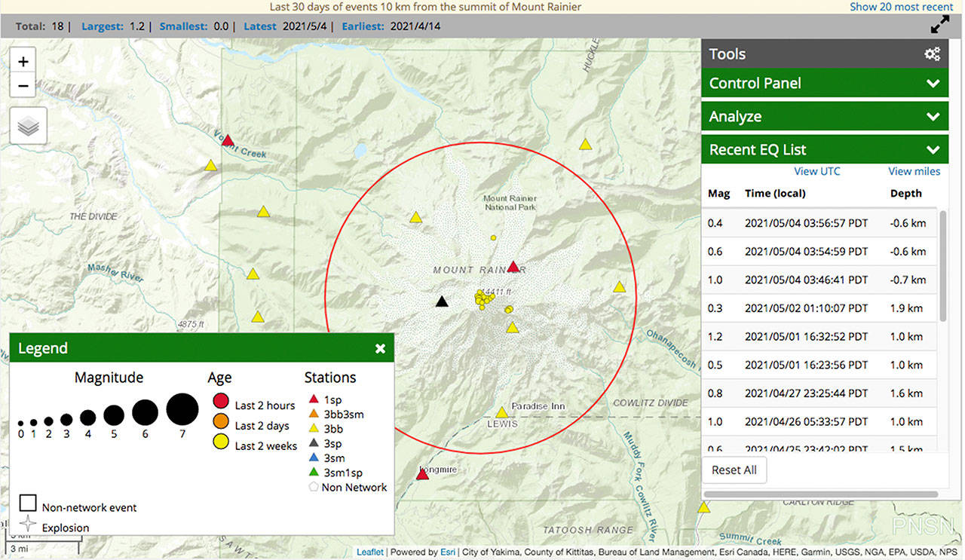Open the Show 20 most recent link
Viewport: 965px width, 560px height.
coord(901,6)
